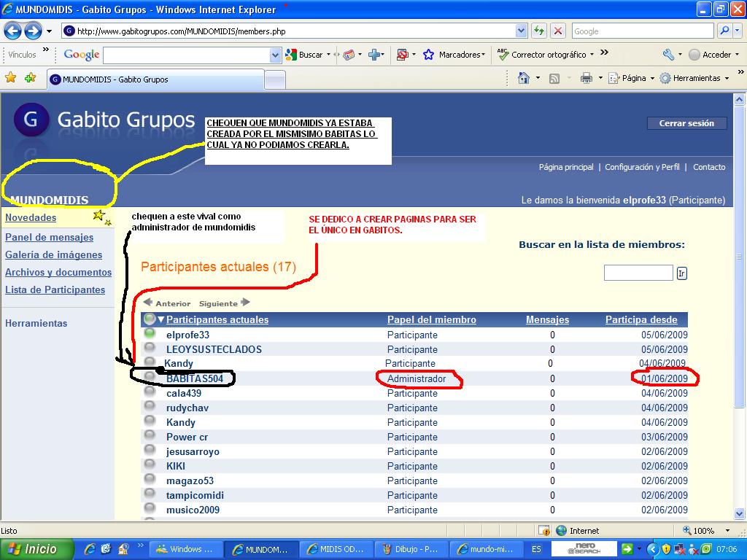Click the Corrector ortográfico spell-check icon
747x560 pixels.
click(503, 54)
